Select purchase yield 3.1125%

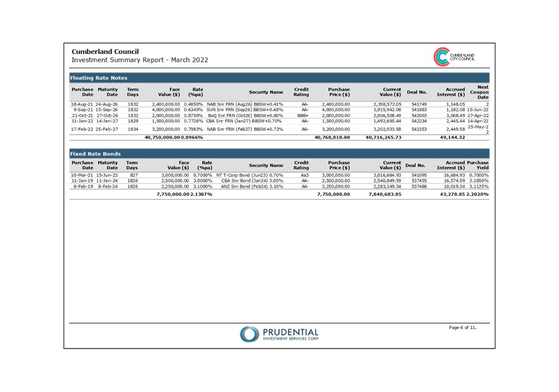coord(479,186)
